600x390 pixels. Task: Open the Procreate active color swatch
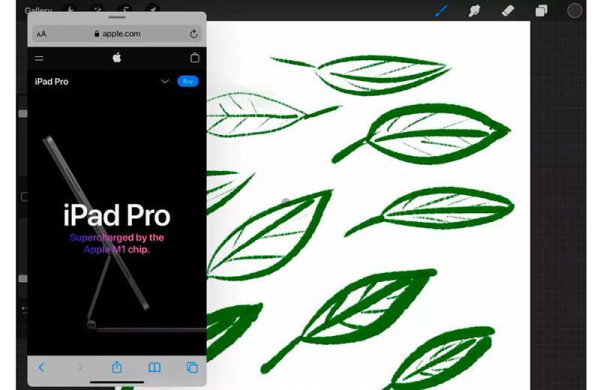(x=574, y=11)
